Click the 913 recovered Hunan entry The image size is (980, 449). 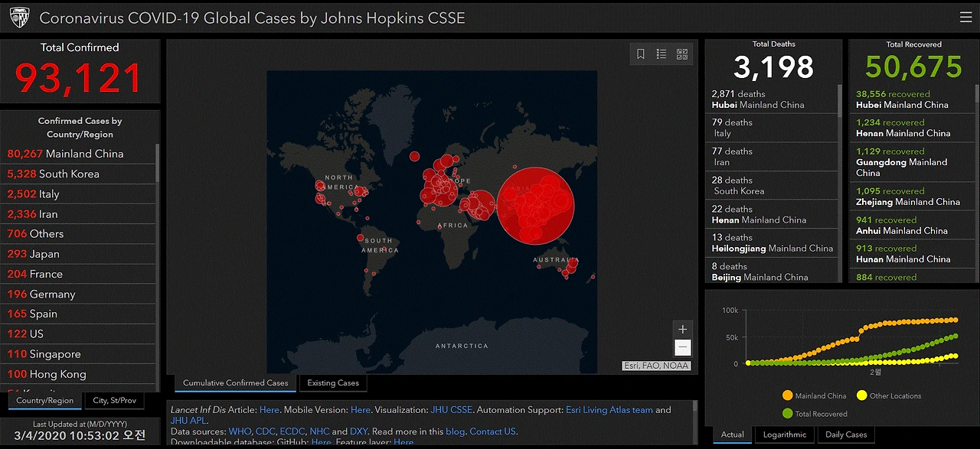coord(911,253)
